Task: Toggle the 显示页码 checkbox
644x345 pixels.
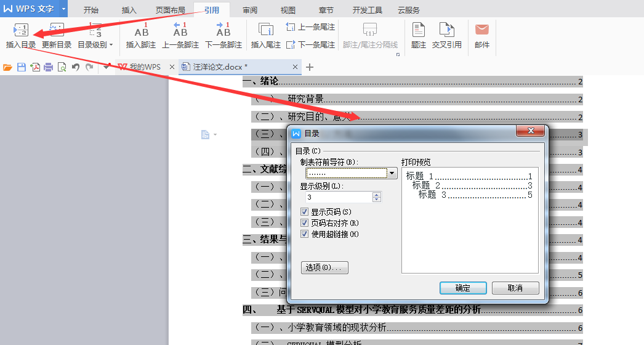Action: pyautogui.click(x=304, y=212)
